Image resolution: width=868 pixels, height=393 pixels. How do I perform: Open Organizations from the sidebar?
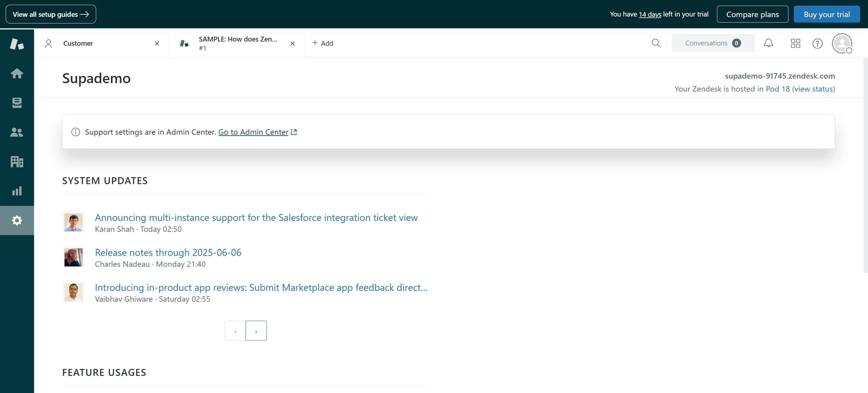point(17,162)
